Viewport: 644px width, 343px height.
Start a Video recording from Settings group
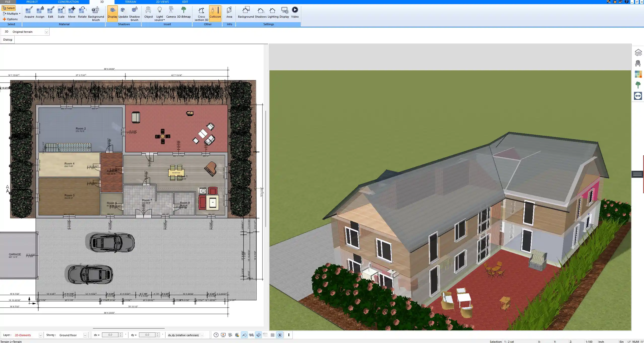(294, 12)
